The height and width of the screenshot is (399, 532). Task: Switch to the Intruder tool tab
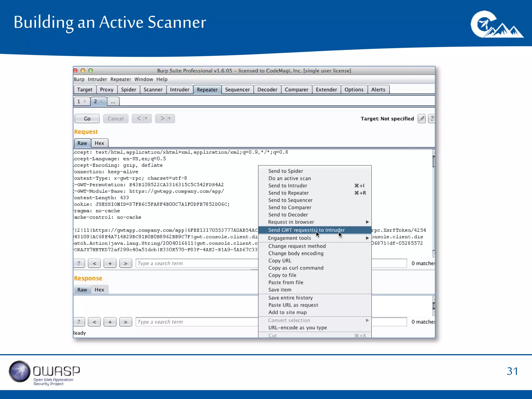pyautogui.click(x=180, y=90)
